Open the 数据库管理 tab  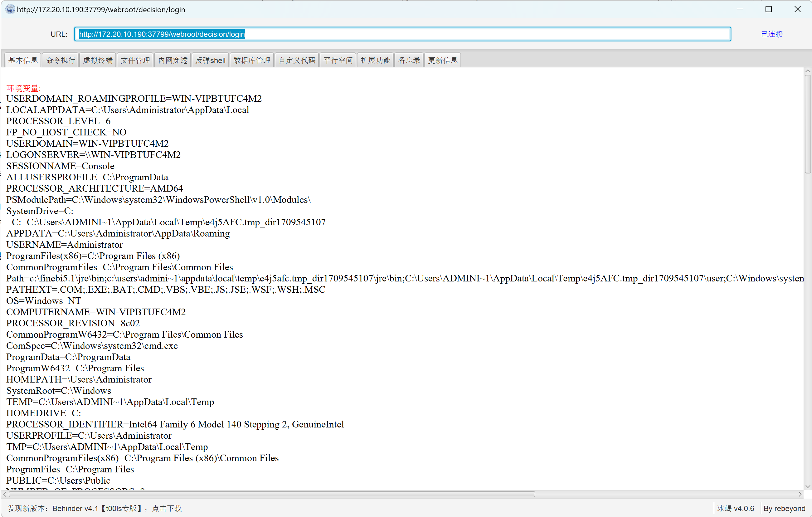tap(252, 60)
